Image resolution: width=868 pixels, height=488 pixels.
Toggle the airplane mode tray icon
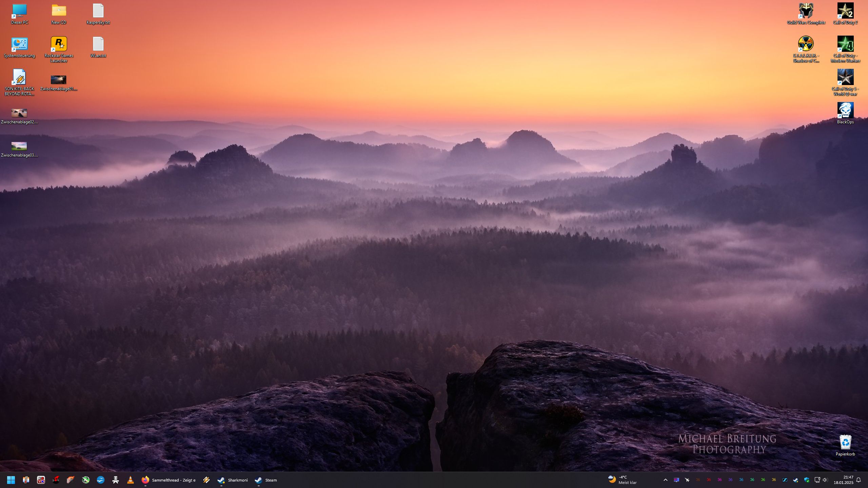[687, 480]
